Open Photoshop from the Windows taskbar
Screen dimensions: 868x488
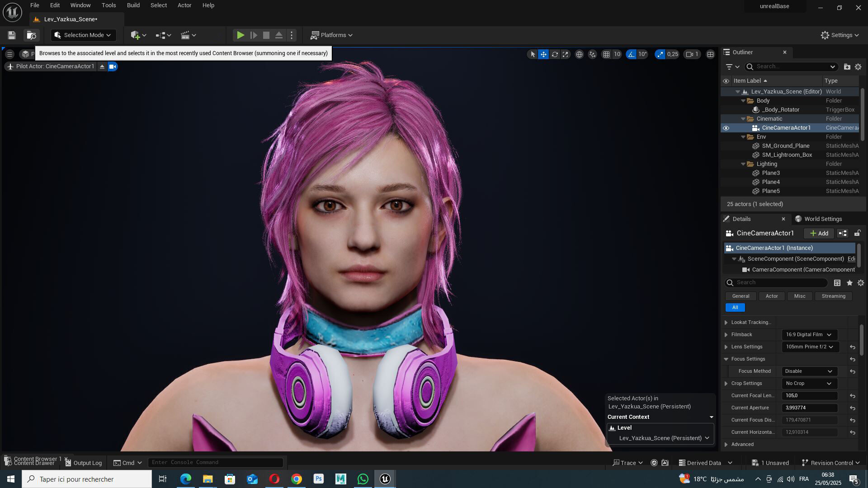pyautogui.click(x=319, y=479)
